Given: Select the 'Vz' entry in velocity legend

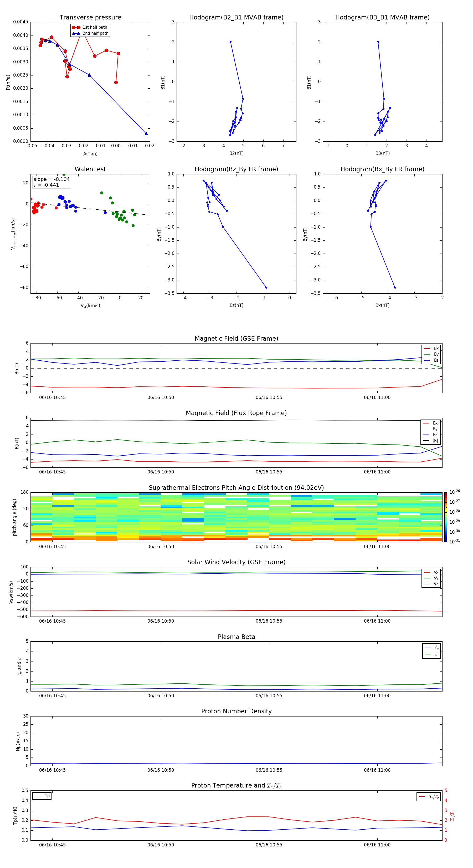Looking at the screenshot, I should pyautogui.click(x=431, y=584).
